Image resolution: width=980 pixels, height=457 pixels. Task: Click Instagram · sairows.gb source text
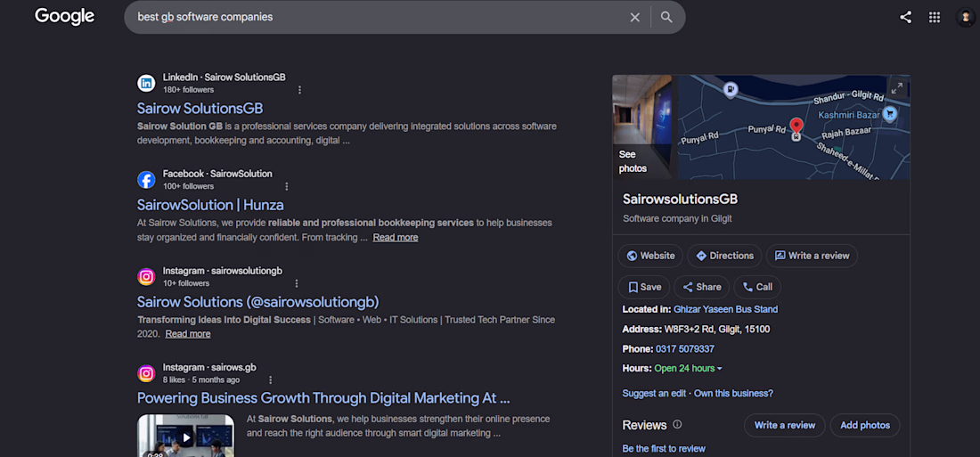[209, 368]
